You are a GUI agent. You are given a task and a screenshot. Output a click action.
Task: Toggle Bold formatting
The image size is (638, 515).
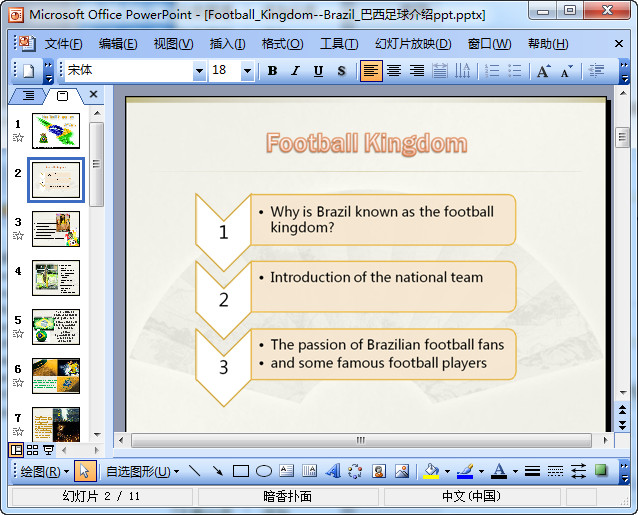272,71
